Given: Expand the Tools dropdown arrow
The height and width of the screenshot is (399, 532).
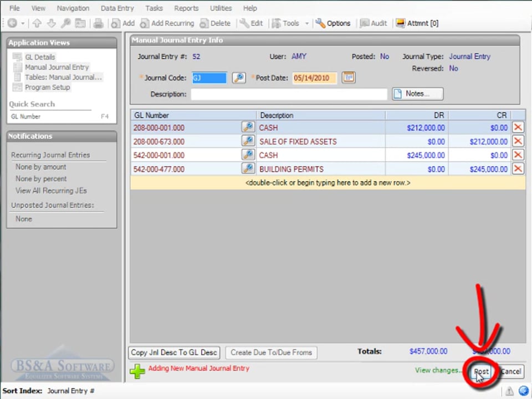Looking at the screenshot, I should (306, 23).
